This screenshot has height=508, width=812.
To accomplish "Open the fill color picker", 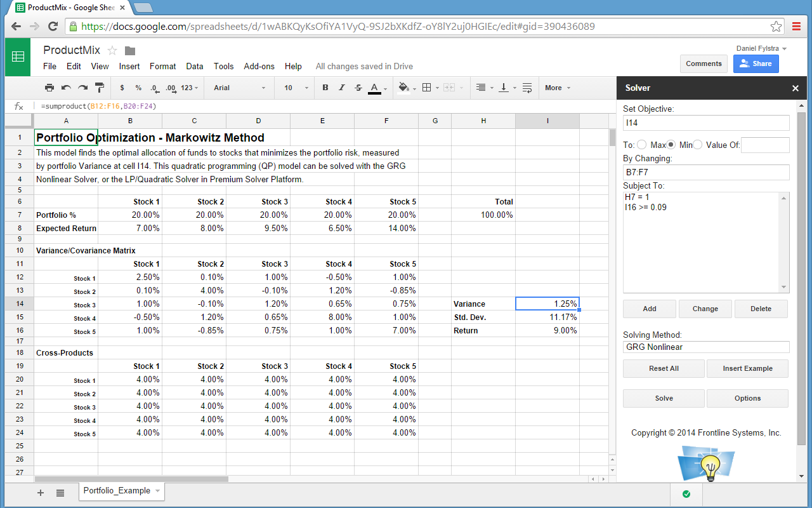I will (x=404, y=88).
